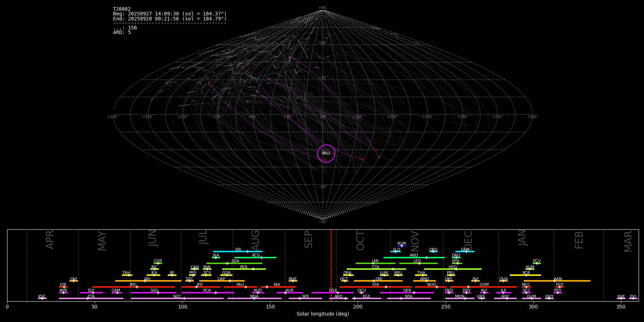Click the 200 tick on longitude axis

coord(358,307)
